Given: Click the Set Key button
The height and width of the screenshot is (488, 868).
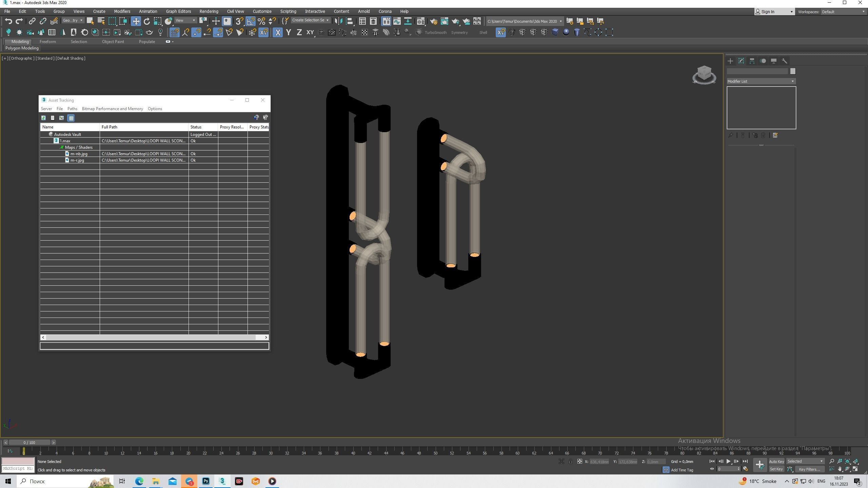Looking at the screenshot, I should click(x=776, y=469).
